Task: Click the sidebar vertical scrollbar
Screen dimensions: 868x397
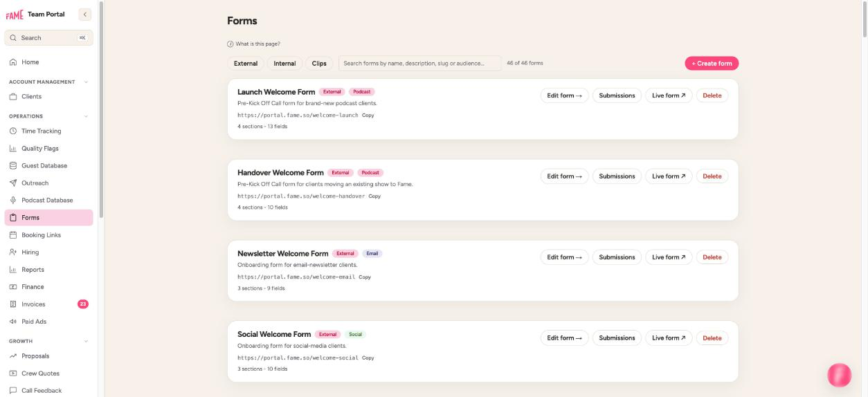Action: point(101,111)
